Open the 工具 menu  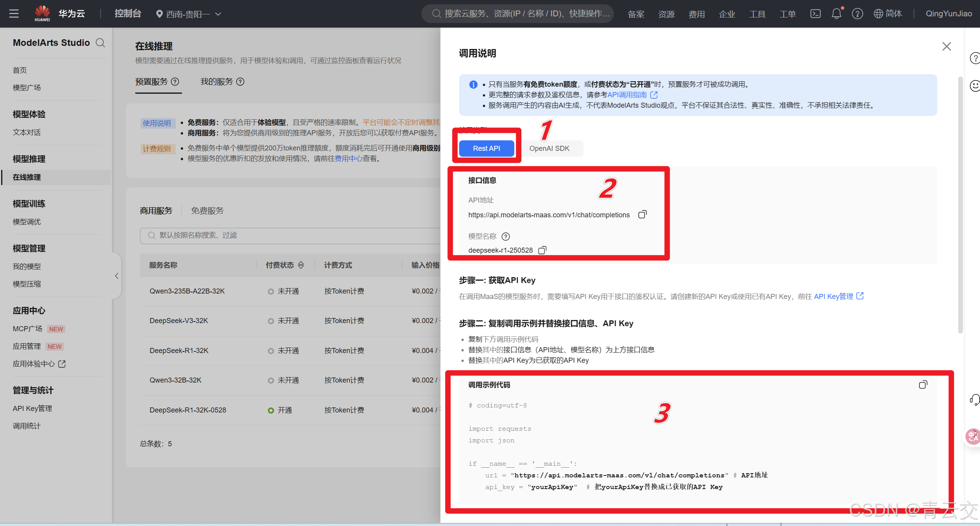pyautogui.click(x=757, y=14)
